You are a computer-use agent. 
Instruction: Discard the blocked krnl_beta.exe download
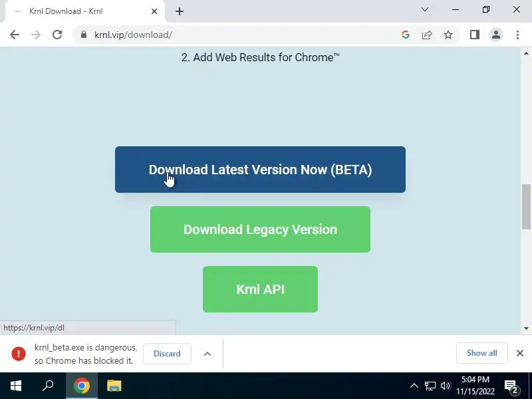pos(167,354)
